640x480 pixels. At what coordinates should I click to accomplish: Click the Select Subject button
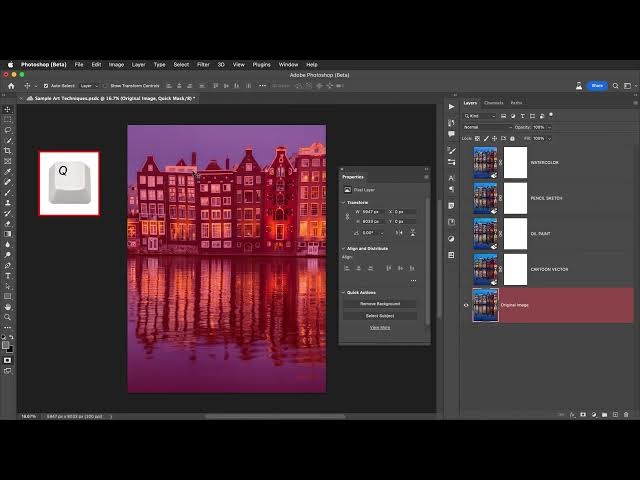pos(380,315)
